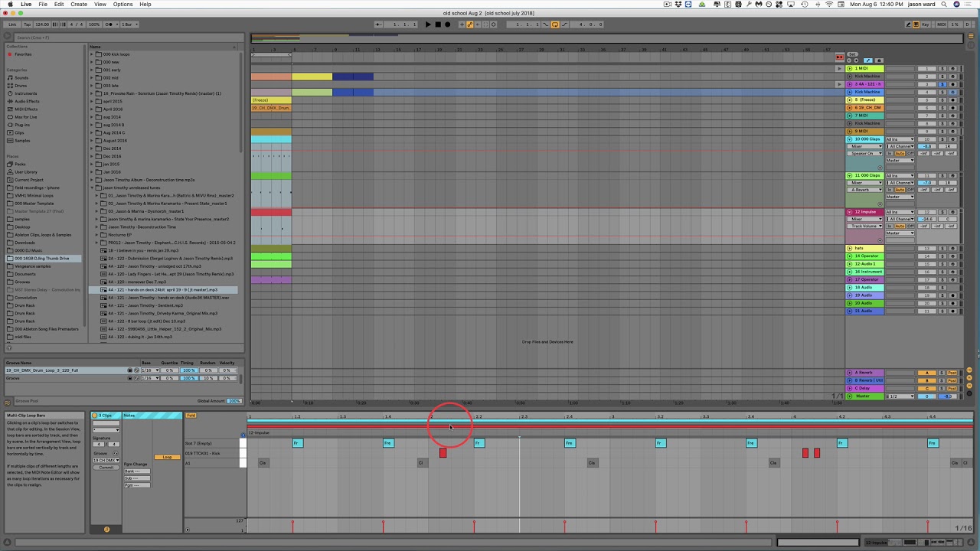Open the Audio Effects browser category

pos(27,101)
